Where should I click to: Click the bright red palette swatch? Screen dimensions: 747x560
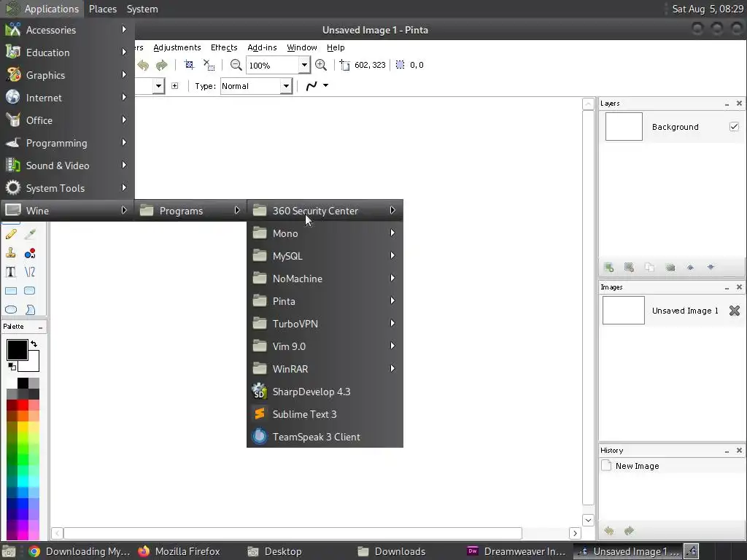pos(23,405)
